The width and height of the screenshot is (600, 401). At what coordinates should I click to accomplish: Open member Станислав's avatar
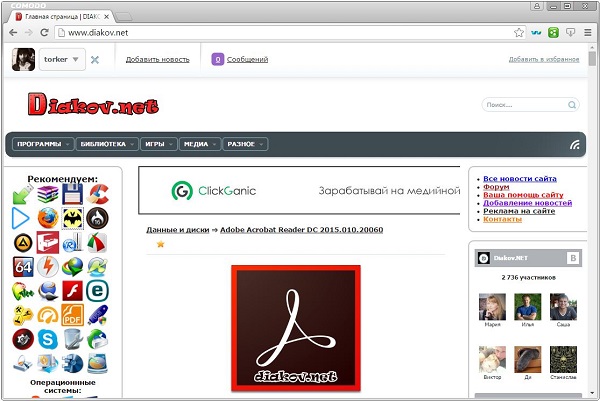point(563,359)
